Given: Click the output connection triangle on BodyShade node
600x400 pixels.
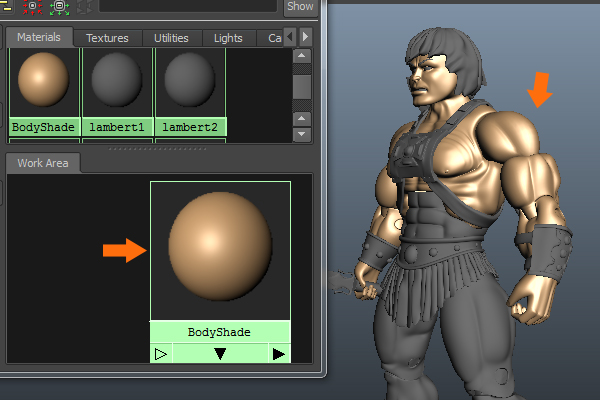Looking at the screenshot, I should (x=279, y=354).
